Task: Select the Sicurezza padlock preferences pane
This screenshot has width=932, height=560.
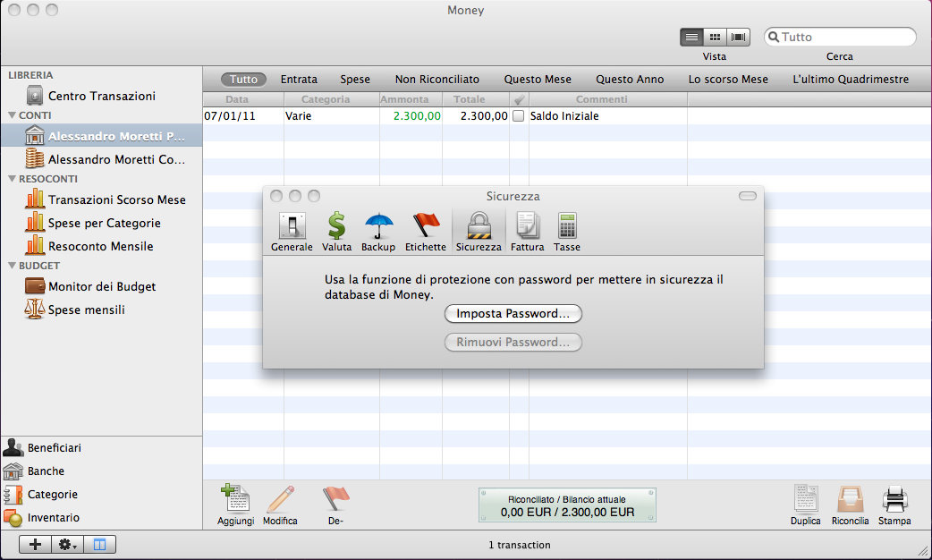Action: (479, 232)
